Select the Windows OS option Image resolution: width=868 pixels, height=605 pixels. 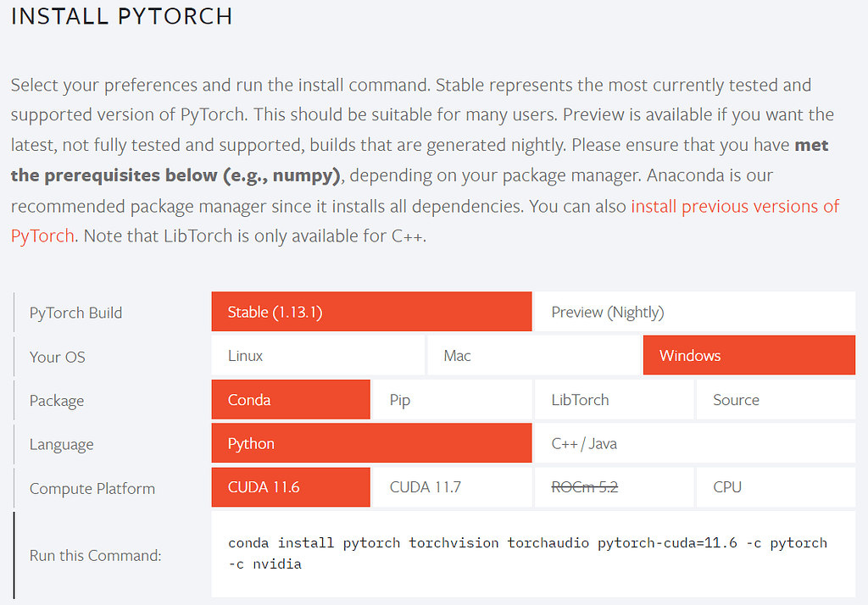coord(749,355)
